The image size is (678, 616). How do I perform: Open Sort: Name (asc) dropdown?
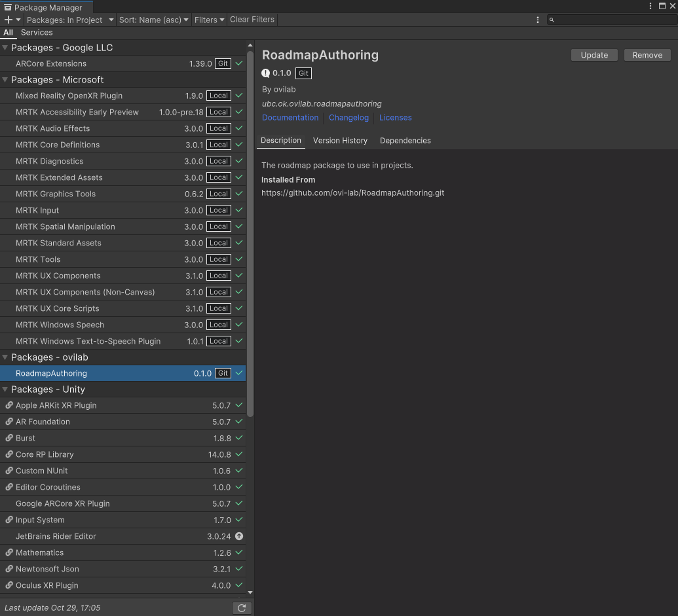tap(153, 20)
